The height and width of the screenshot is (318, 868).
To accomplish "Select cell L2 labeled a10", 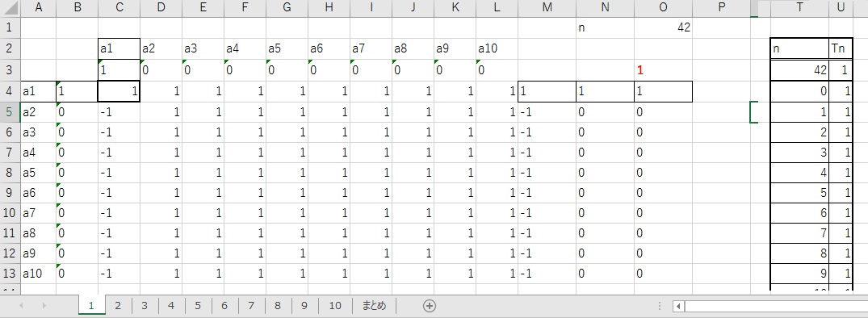I will pos(497,48).
